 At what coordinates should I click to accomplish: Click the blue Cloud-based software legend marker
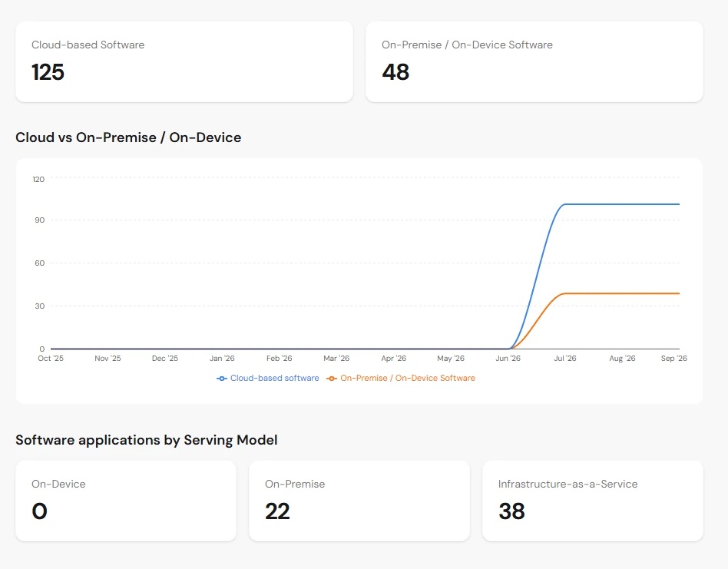pos(221,379)
